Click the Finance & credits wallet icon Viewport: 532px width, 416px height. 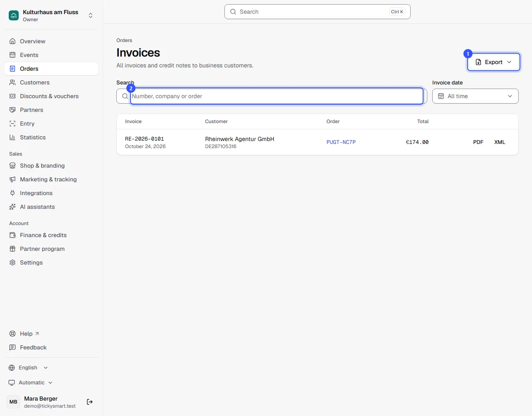(x=12, y=235)
